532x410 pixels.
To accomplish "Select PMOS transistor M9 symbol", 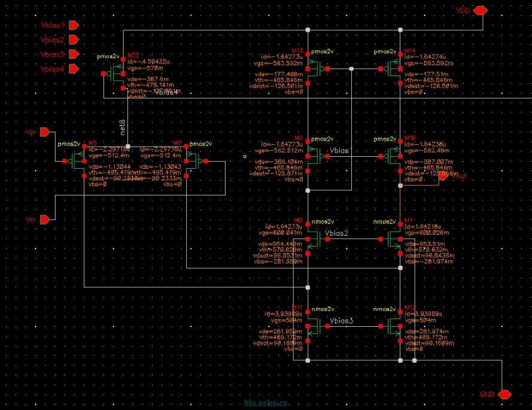I will coord(317,156).
